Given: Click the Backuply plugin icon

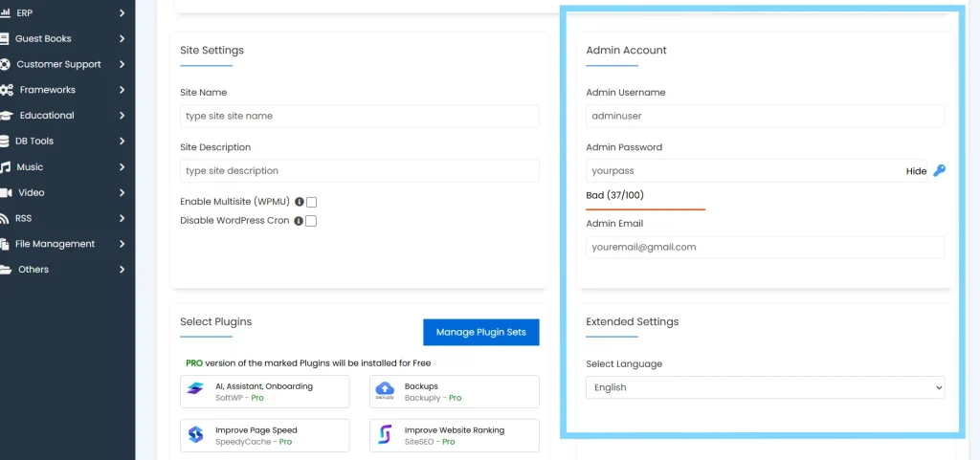Looking at the screenshot, I should pyautogui.click(x=385, y=388).
